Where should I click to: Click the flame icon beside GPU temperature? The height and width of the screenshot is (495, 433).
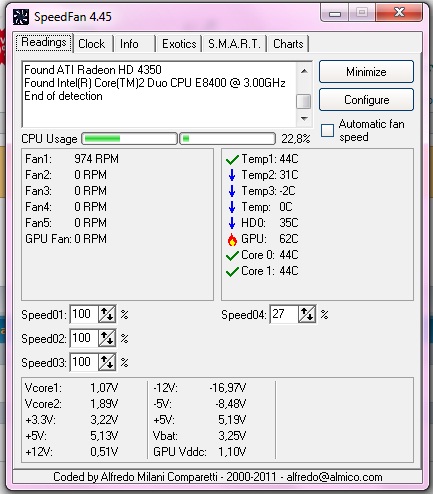(232, 239)
